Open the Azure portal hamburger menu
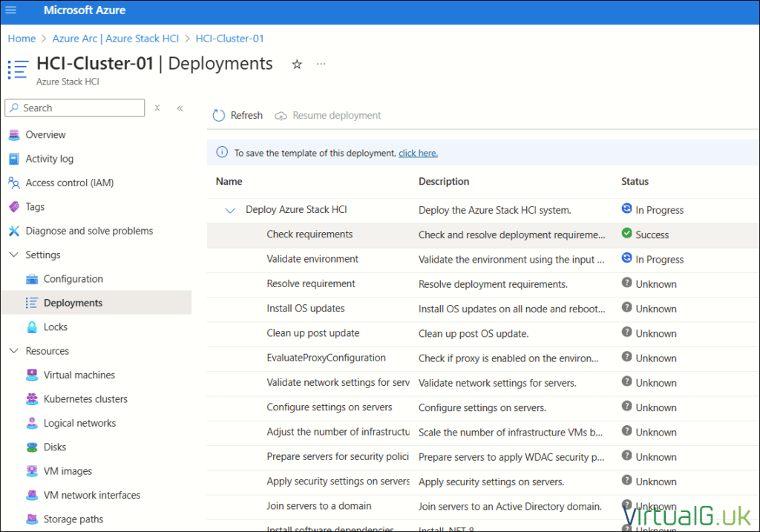This screenshot has height=532, width=760. click(10, 10)
